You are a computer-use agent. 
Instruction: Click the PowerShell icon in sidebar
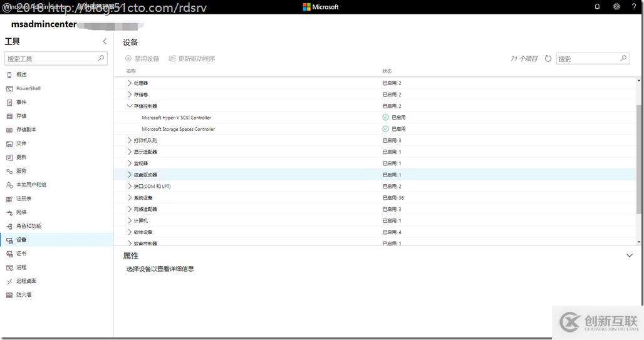(x=9, y=89)
